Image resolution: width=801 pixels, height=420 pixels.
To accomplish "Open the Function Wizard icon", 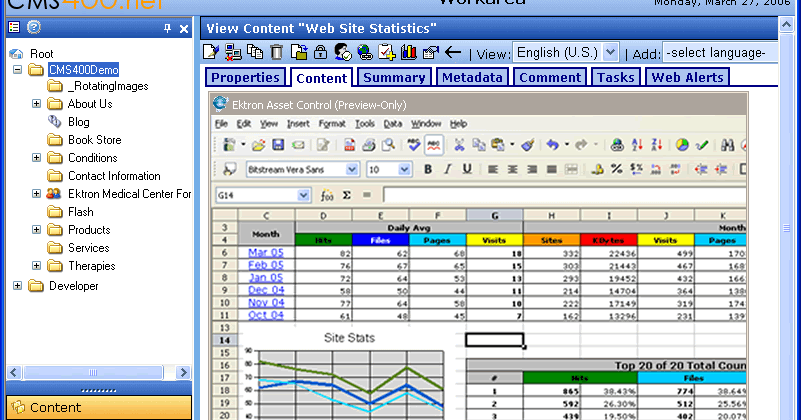I will pyautogui.click(x=327, y=195).
